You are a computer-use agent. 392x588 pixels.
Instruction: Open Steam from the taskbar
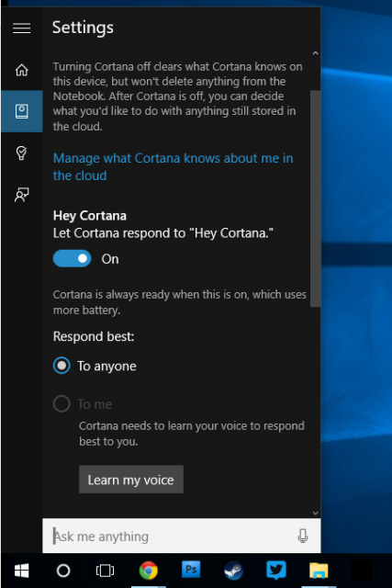pos(233,571)
